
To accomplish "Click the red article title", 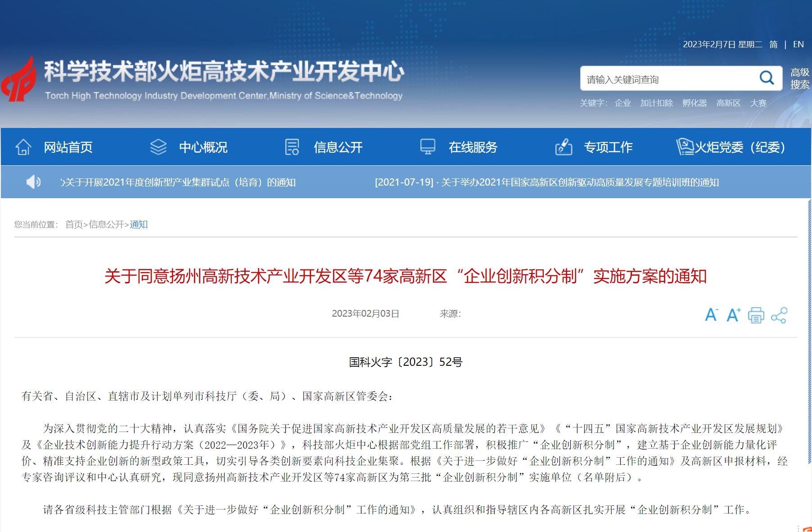I will [x=406, y=276].
